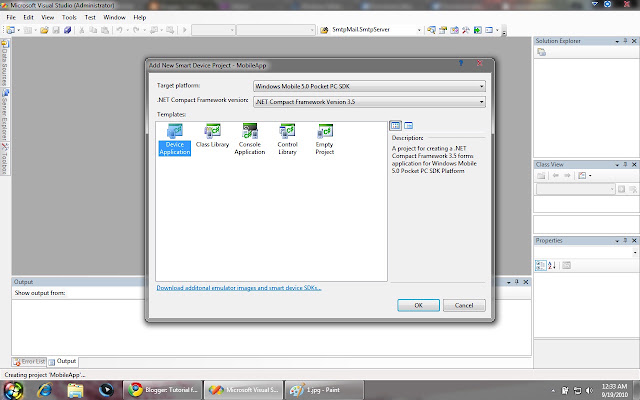Toggle Categorized view in Properties
This screenshot has width=640, height=400.
click(540, 266)
